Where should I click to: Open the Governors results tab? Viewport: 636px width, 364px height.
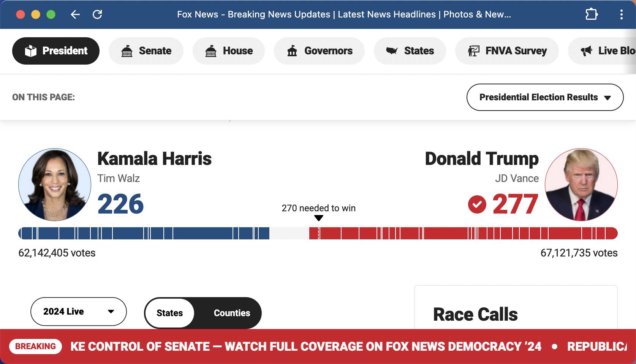pyautogui.click(x=319, y=51)
